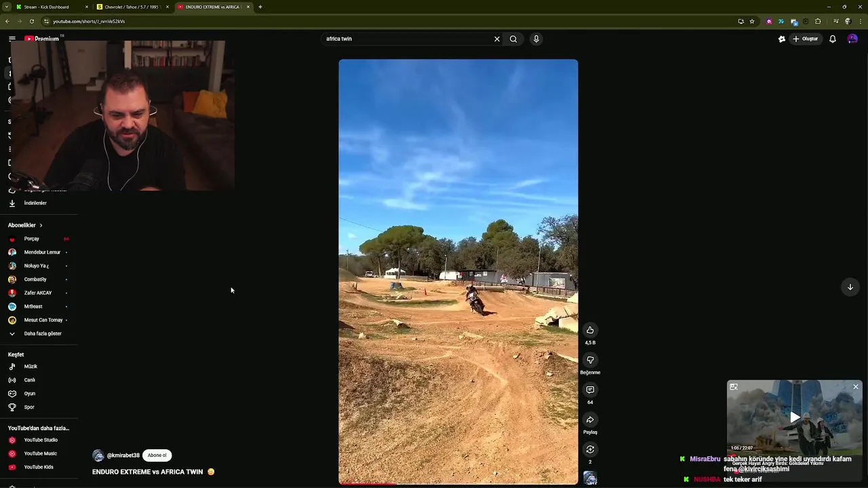Close the 'Chevrolet / Tahoe' tab
The image size is (868, 488).
167,7
